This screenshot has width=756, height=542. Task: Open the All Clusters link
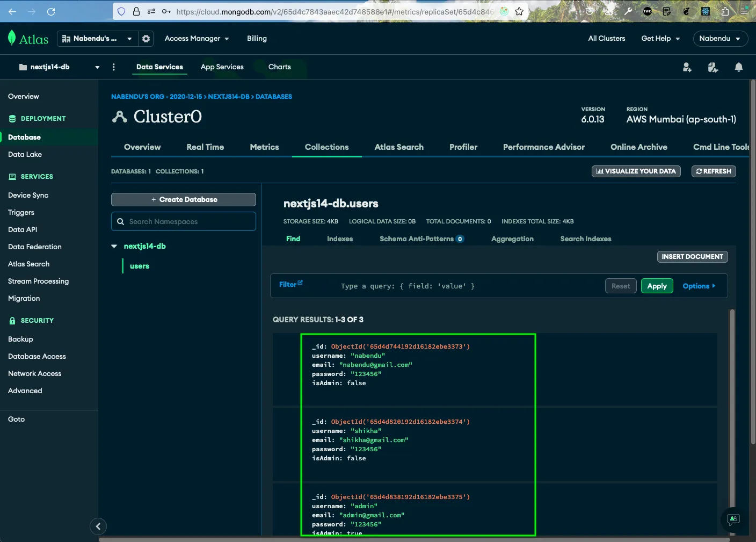tap(607, 39)
